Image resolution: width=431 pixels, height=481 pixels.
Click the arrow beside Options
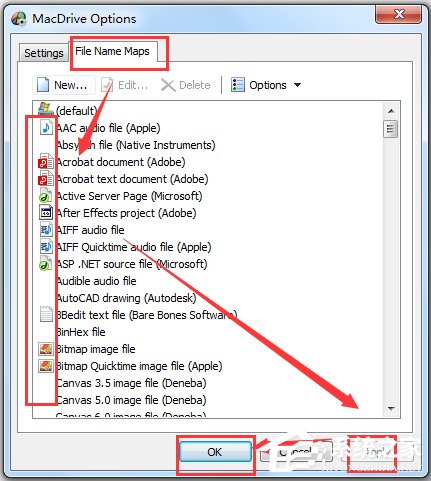(x=297, y=85)
